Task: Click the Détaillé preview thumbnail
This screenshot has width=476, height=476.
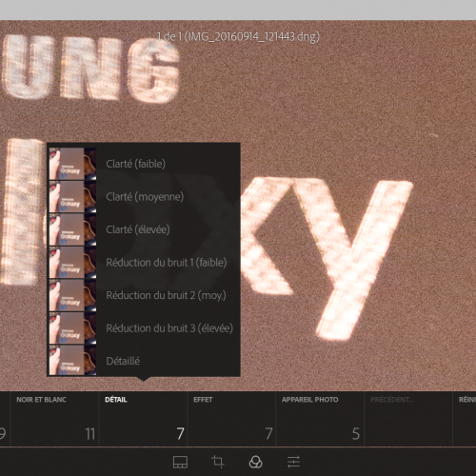Action: (x=72, y=360)
